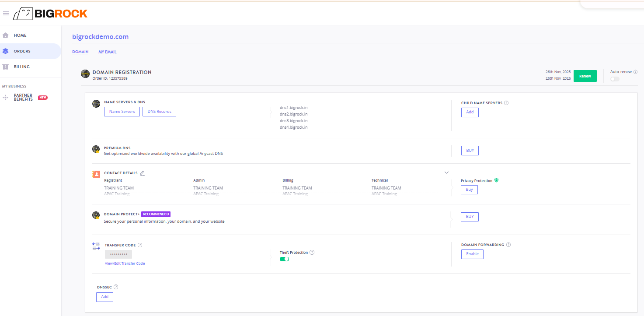Image resolution: width=644 pixels, height=316 pixels.
Task: Select dns4.bigrock.in name server text
Action: tap(294, 127)
